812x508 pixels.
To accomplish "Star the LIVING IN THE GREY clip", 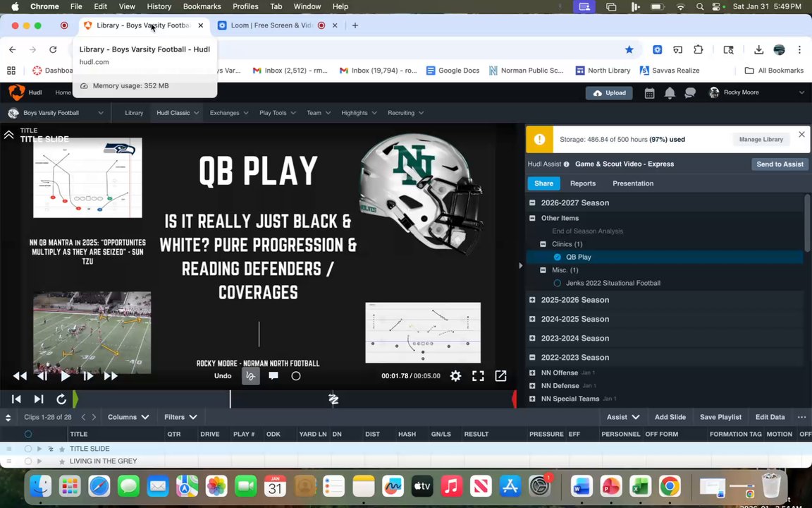I will (x=62, y=461).
